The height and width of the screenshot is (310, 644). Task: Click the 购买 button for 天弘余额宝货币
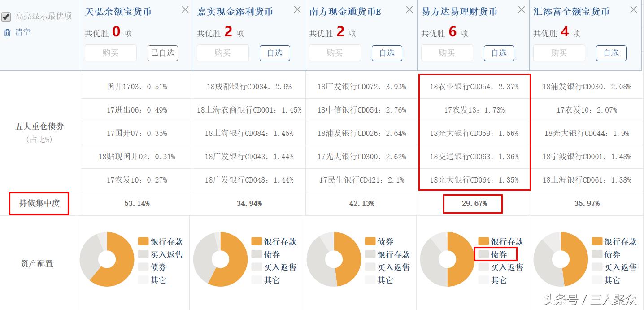[x=110, y=53]
